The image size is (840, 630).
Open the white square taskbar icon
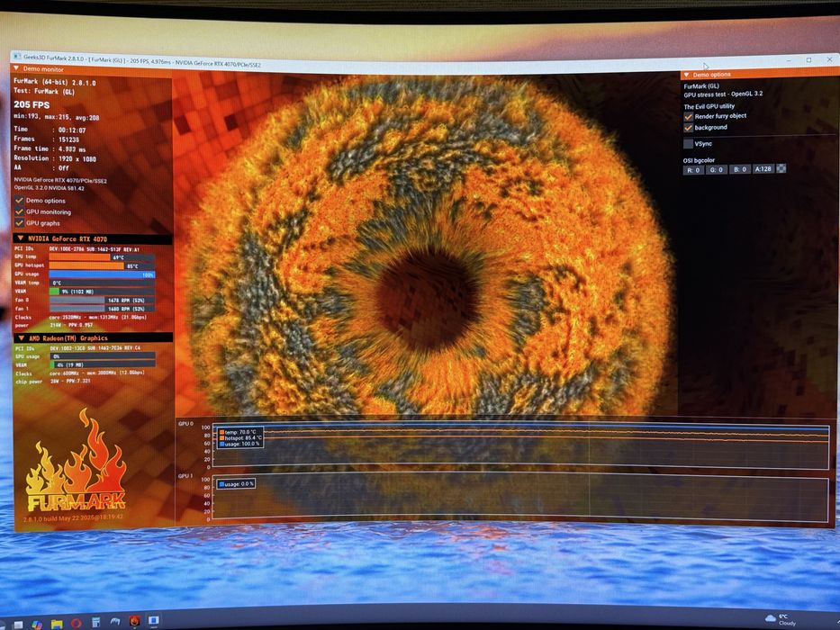[18, 625]
